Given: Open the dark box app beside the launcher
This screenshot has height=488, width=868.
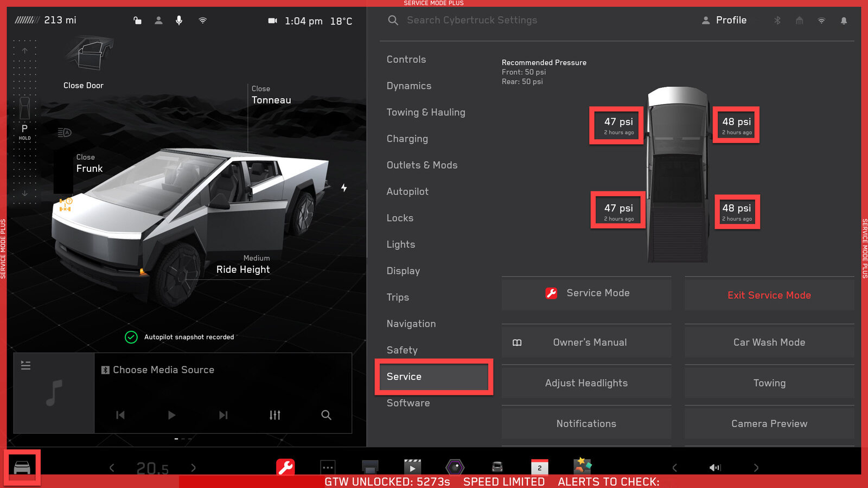Looking at the screenshot, I should pos(370,467).
